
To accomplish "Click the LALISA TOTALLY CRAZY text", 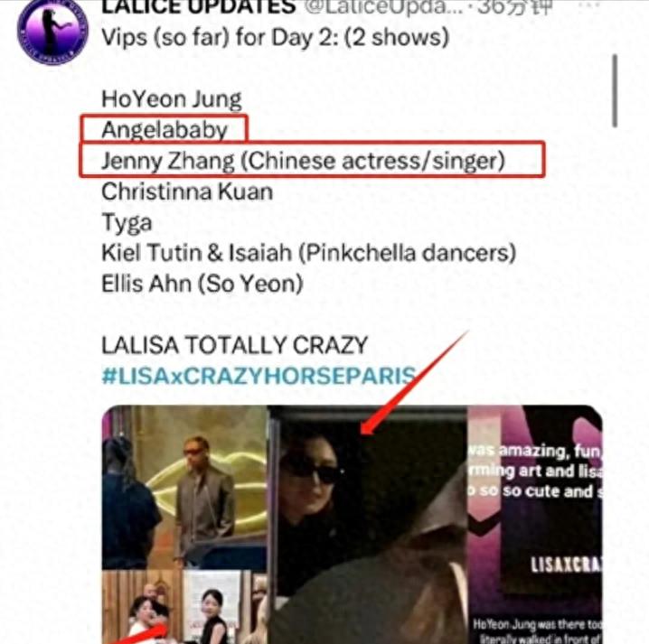I will coord(235,345).
